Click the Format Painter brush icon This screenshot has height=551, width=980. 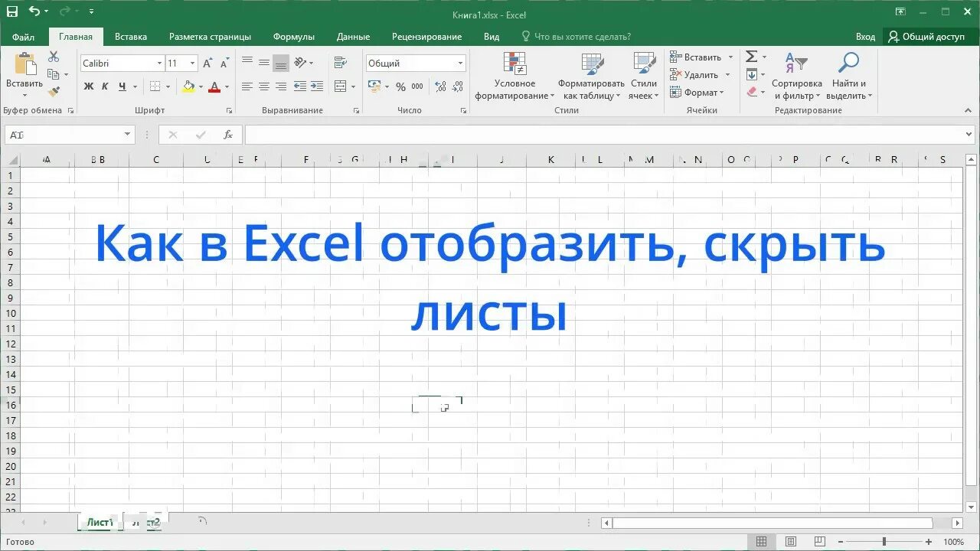[54, 91]
